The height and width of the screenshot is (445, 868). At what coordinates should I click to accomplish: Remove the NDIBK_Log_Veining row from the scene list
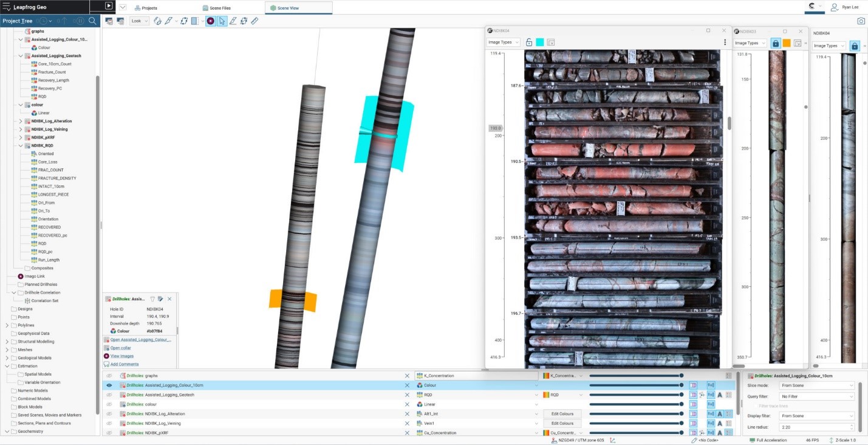click(408, 423)
